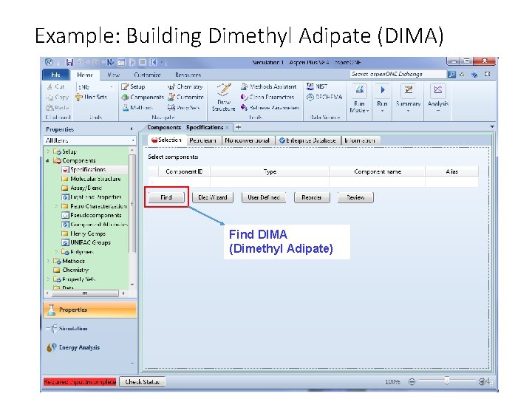
Task: Open the File menu tab
Action: tap(55, 75)
